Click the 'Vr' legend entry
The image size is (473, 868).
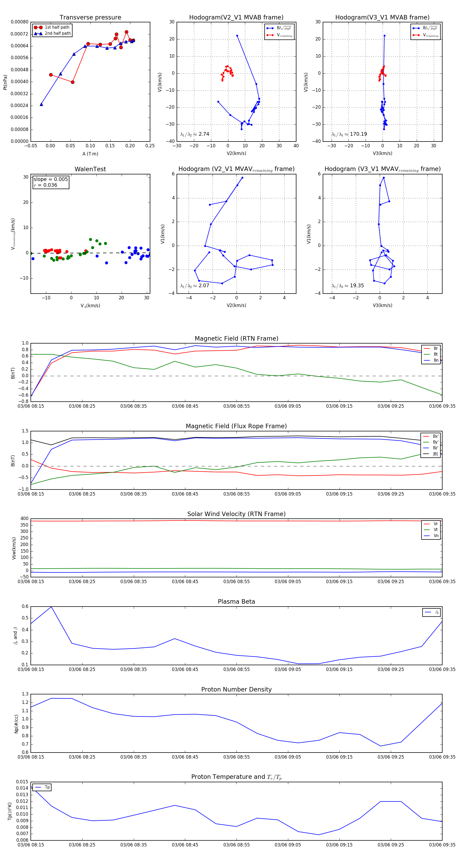pos(431,524)
